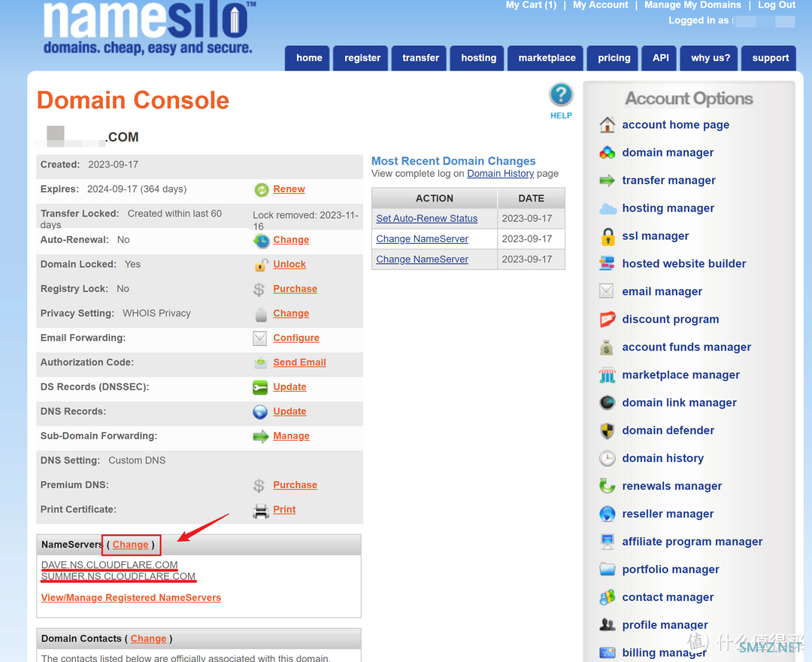Click the account funds money bag icon

point(607,348)
